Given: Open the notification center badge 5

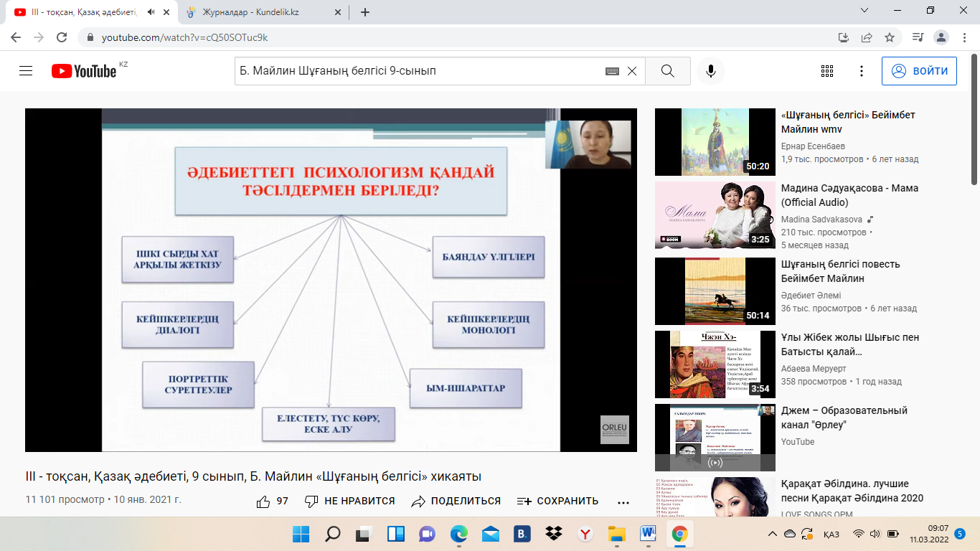Looking at the screenshot, I should [x=960, y=534].
